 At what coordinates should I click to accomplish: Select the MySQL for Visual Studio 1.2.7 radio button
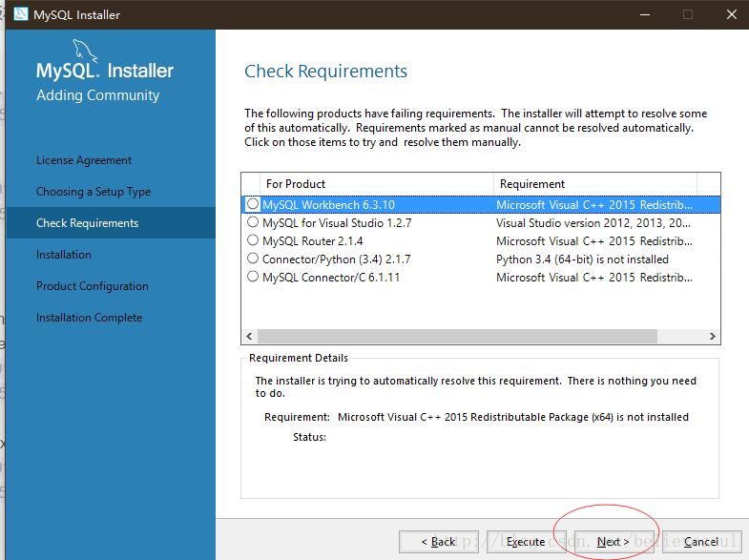tap(253, 222)
